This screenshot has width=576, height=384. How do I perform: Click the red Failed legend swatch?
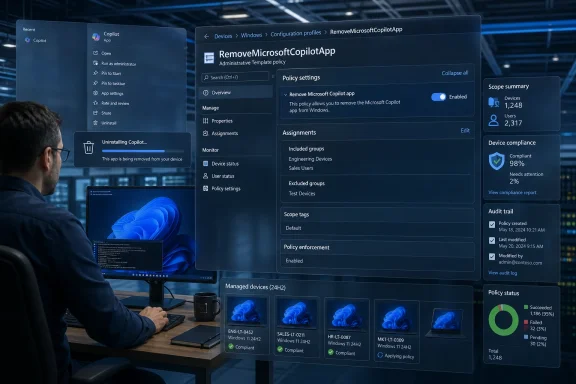click(x=526, y=322)
